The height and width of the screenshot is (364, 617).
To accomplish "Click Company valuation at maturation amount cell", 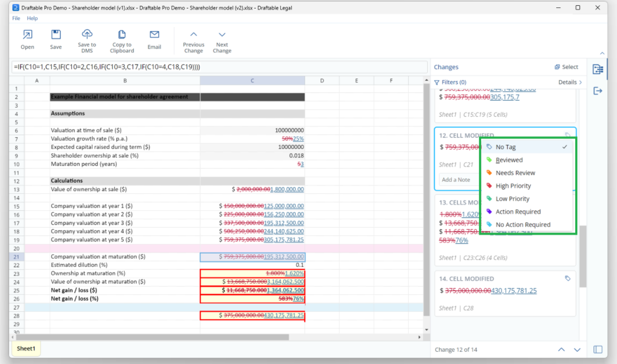I will pos(252,257).
